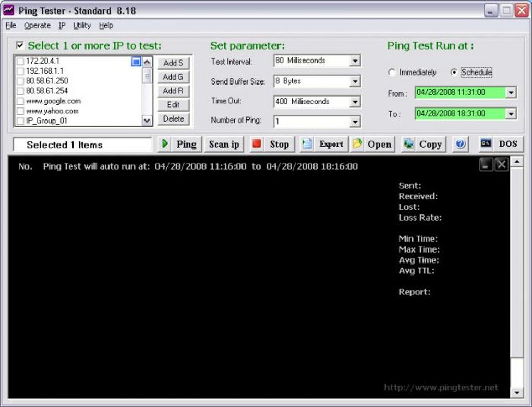Click the 'Report:' label in result panel
The height and width of the screenshot is (407, 532).
click(414, 292)
